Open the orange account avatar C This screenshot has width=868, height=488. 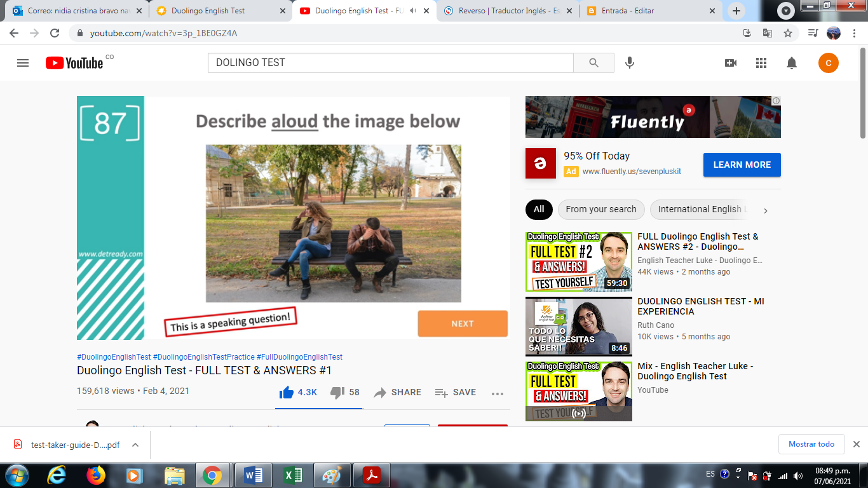point(829,63)
